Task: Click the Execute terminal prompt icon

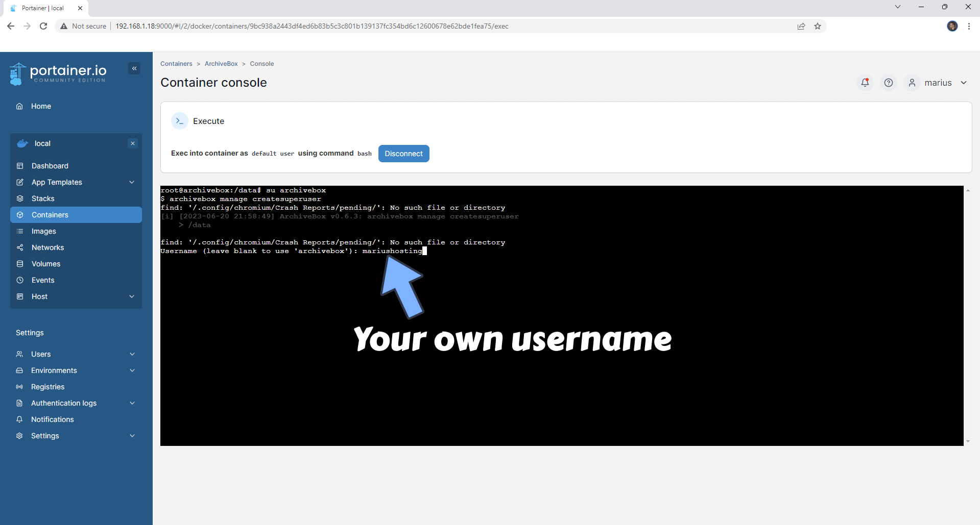Action: 179,121
